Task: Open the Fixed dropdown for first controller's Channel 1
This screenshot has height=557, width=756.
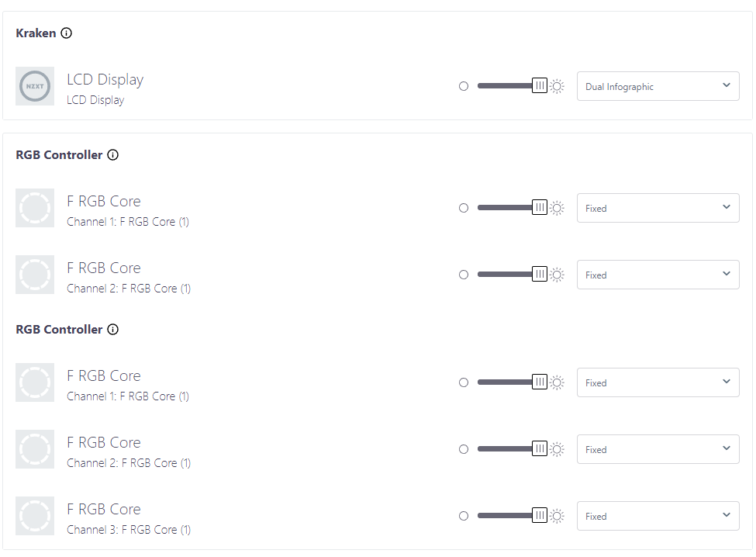Action: click(658, 208)
